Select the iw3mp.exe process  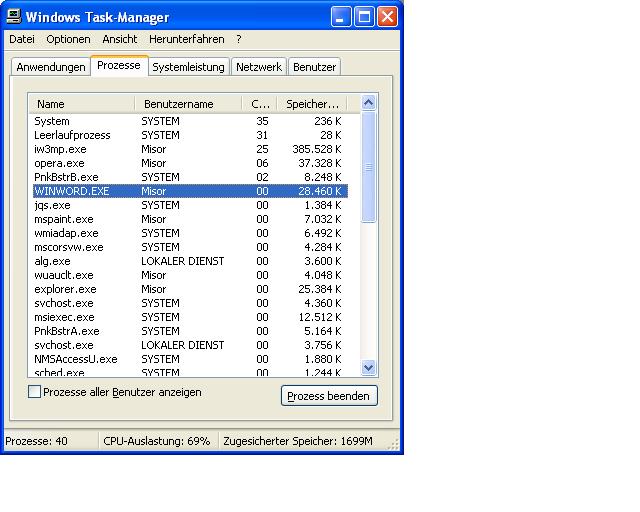point(190,149)
